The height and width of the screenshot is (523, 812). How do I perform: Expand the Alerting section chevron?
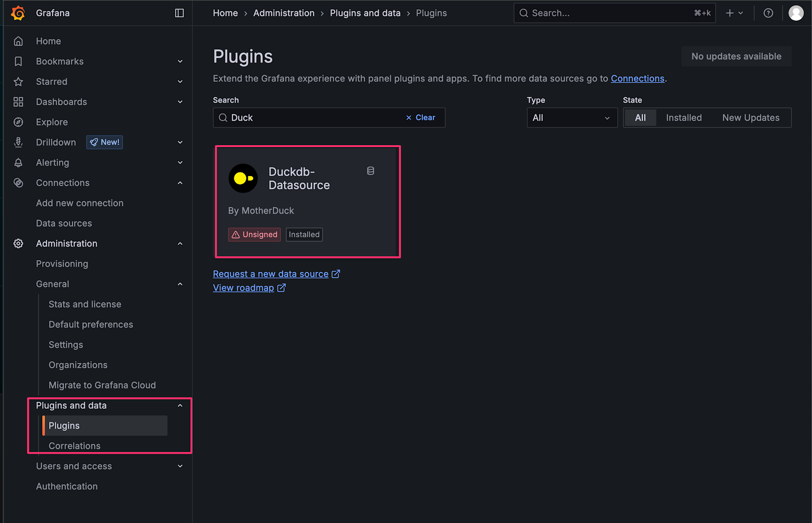click(180, 163)
